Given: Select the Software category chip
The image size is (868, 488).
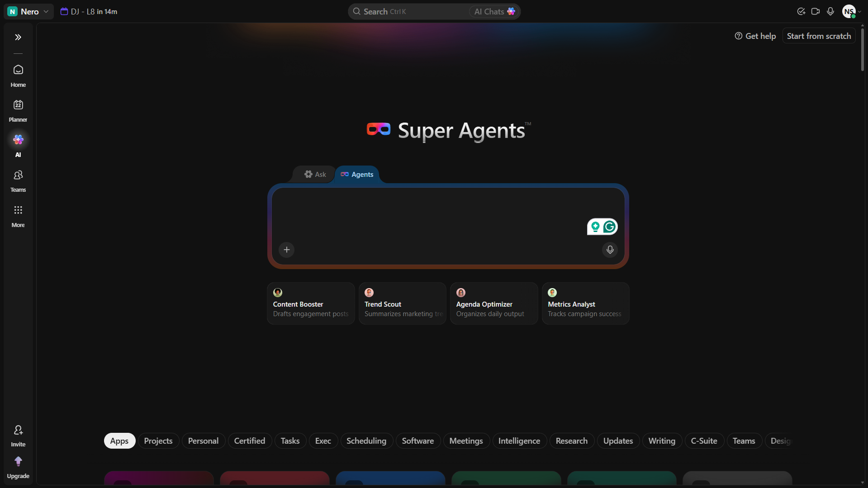Looking at the screenshot, I should tap(418, 441).
